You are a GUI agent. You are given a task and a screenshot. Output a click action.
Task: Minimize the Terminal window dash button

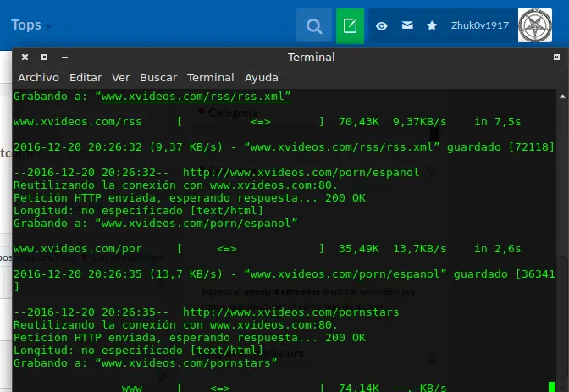point(64,58)
